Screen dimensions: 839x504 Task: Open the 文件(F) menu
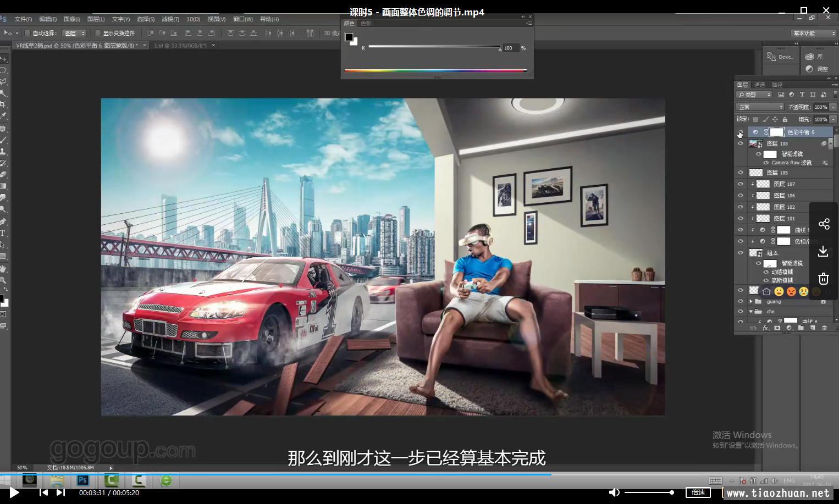[23, 19]
